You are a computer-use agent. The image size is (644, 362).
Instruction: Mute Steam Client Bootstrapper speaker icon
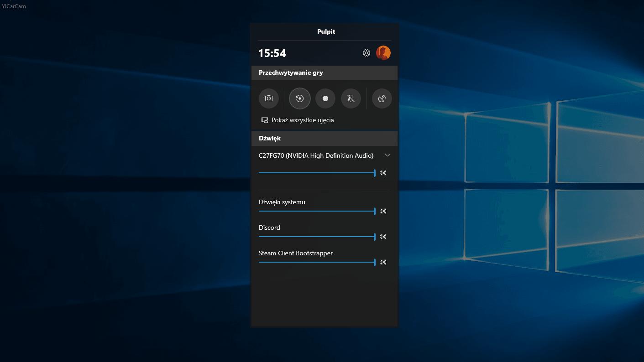[383, 262]
